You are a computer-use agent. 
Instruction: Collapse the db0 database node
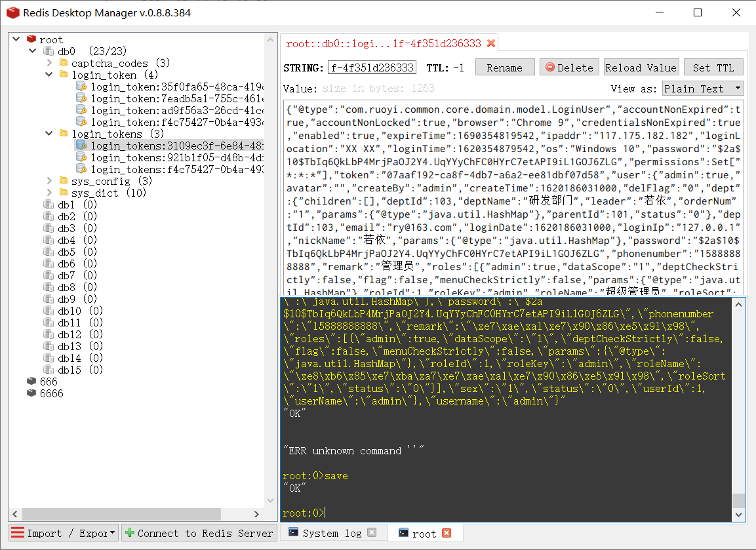[x=33, y=50]
